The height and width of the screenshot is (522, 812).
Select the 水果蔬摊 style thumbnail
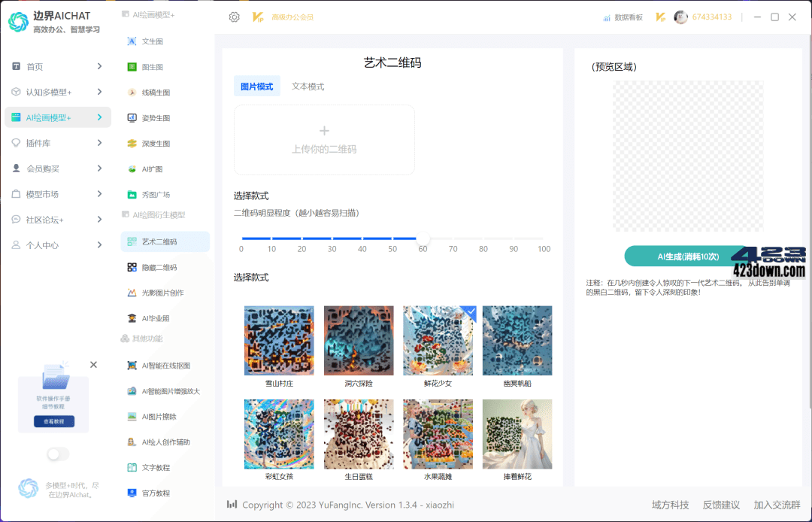click(438, 434)
